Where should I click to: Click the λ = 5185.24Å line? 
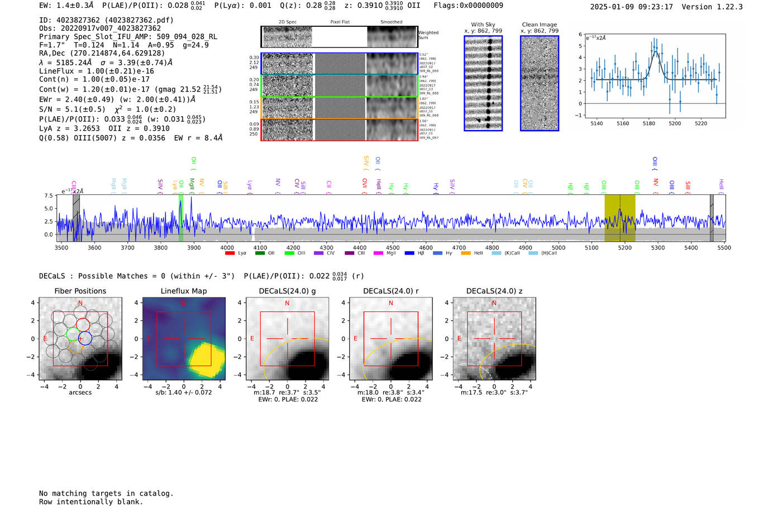pos(106,63)
